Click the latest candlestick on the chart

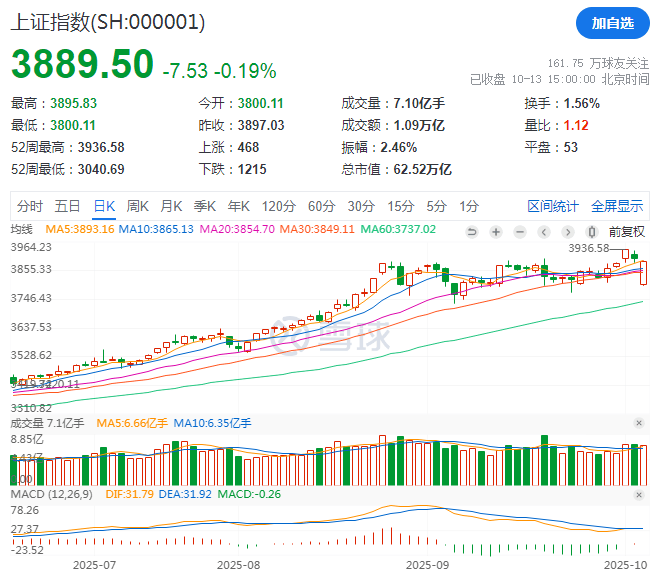pos(643,272)
